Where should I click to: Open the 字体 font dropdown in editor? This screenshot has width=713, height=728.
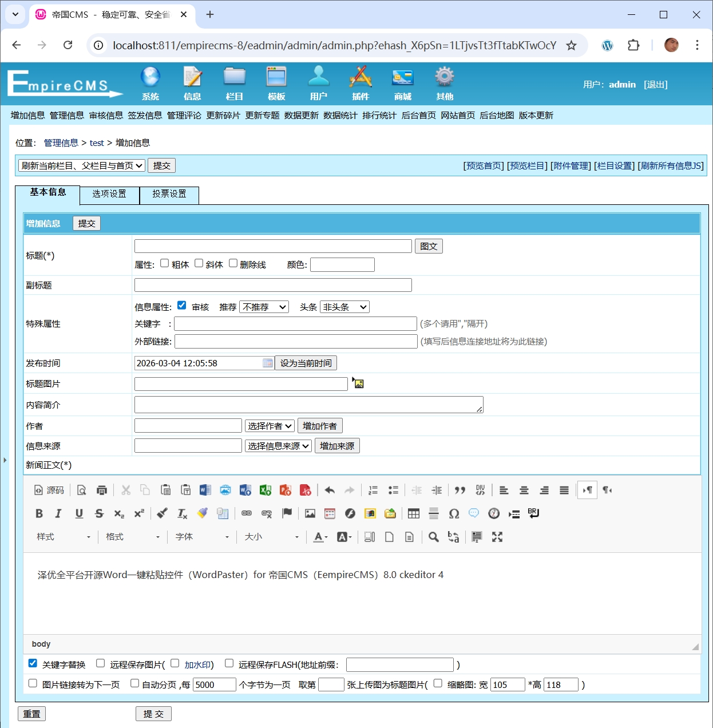pos(203,537)
